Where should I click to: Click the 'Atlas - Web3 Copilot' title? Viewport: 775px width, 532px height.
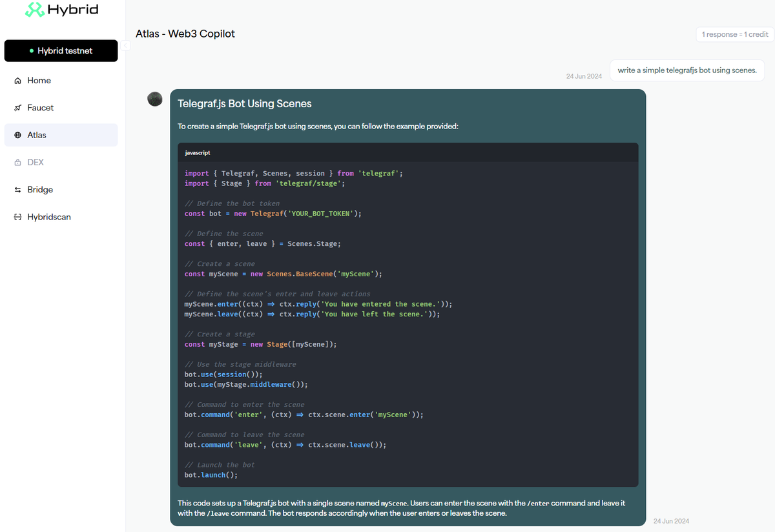click(185, 34)
